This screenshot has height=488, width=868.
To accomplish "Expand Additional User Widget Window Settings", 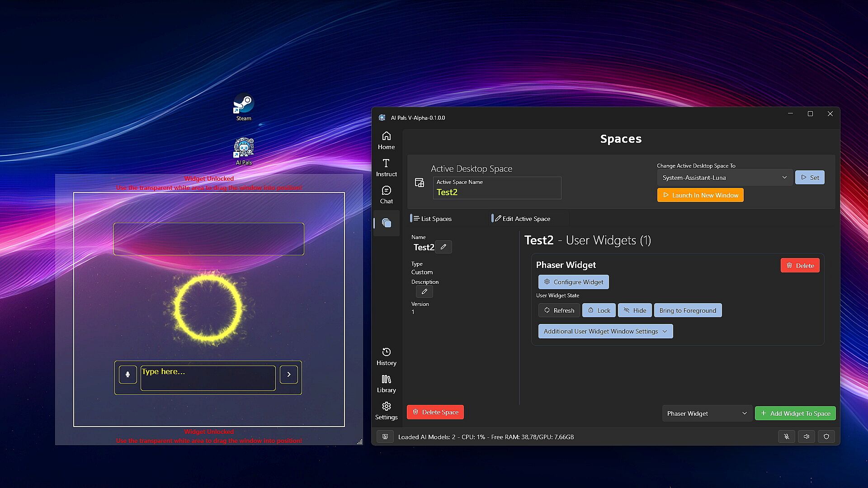I will click(x=605, y=331).
